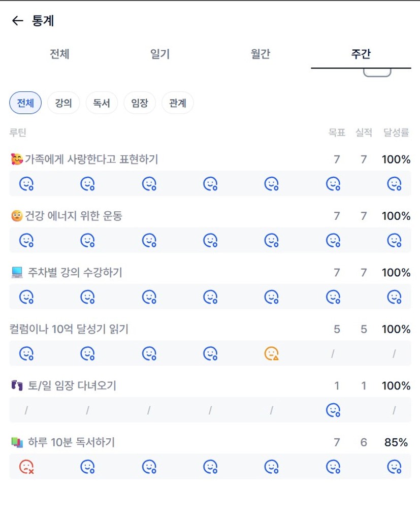Click first smiley under 가족에게 사랑한다고 표현하기

[x=26, y=184]
